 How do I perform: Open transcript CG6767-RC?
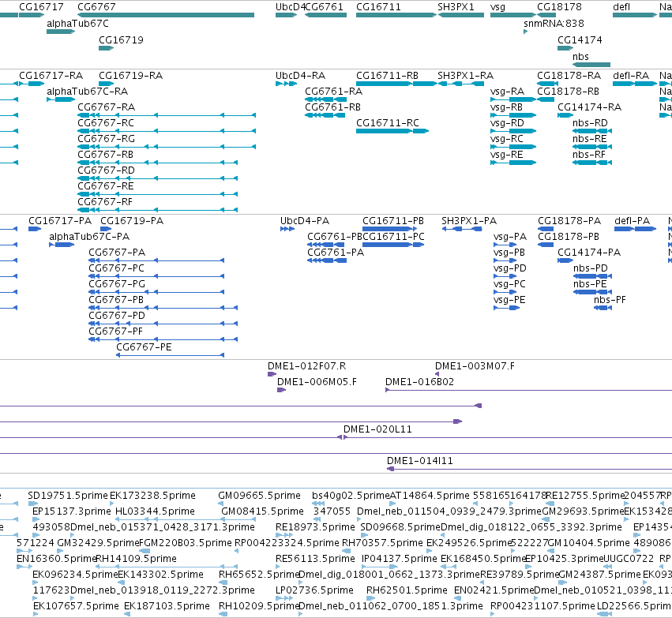pyautogui.click(x=106, y=123)
